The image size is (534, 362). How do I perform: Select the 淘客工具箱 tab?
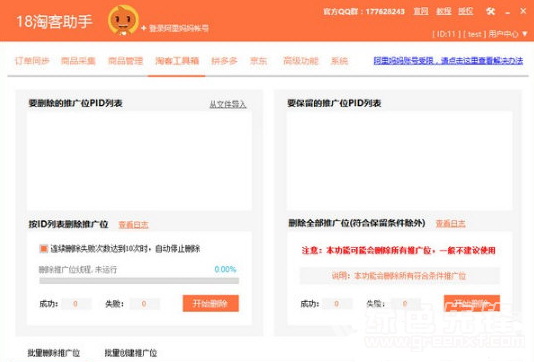[x=177, y=61]
